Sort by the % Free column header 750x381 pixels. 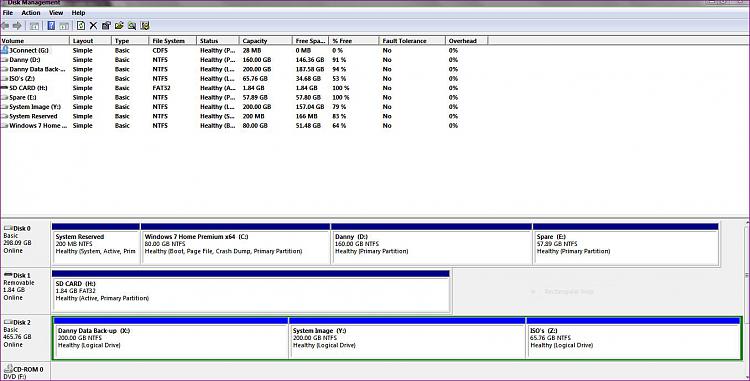pos(353,41)
